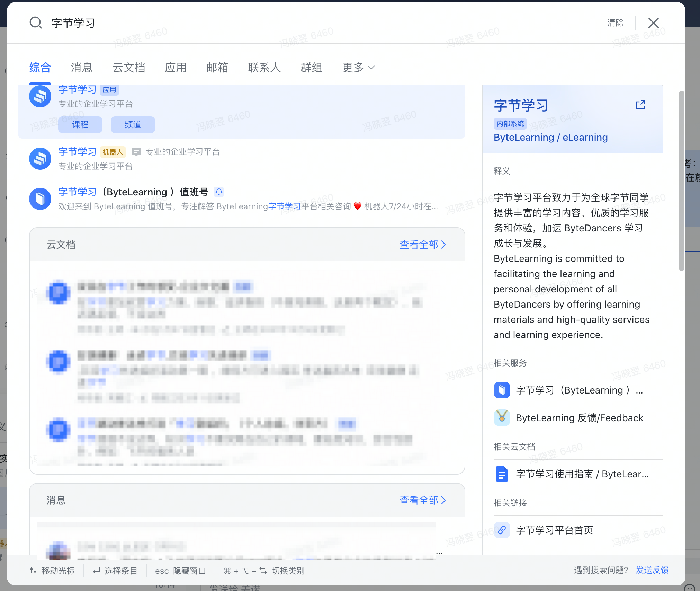Select the 联系人 tab
The width and height of the screenshot is (700, 591).
pos(264,68)
